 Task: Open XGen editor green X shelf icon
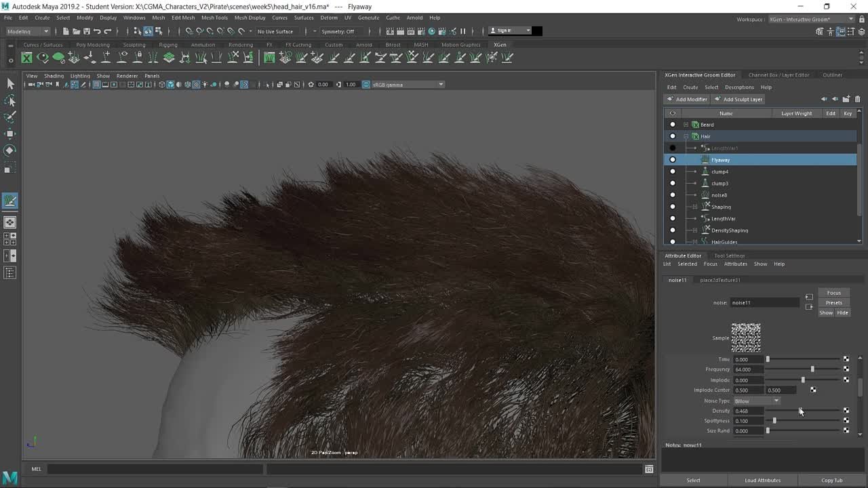pyautogui.click(x=26, y=58)
